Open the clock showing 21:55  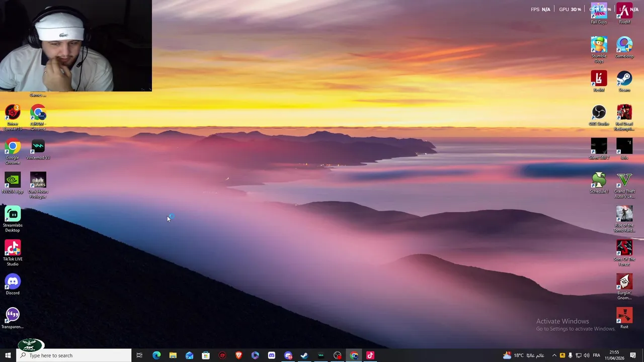(x=615, y=355)
